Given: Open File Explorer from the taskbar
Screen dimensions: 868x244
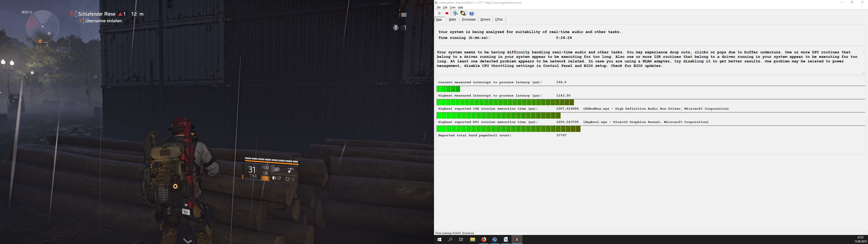Looking at the screenshot, I should pos(472,240).
